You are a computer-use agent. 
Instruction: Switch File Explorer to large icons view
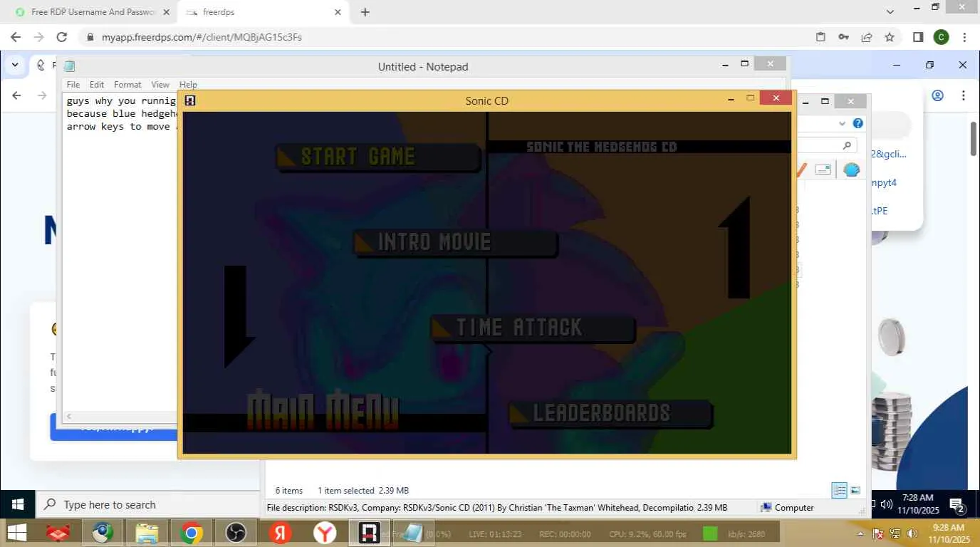855,490
